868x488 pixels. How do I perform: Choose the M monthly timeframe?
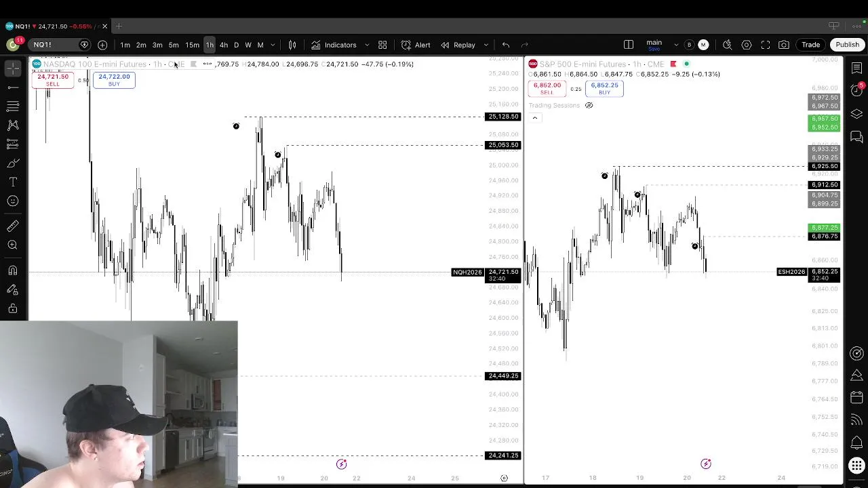tap(260, 45)
